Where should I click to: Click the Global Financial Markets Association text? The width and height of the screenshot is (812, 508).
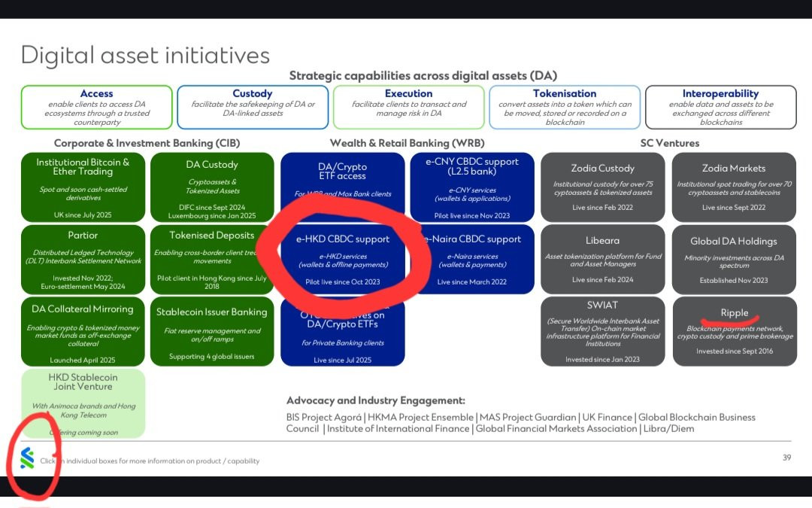pos(556,429)
